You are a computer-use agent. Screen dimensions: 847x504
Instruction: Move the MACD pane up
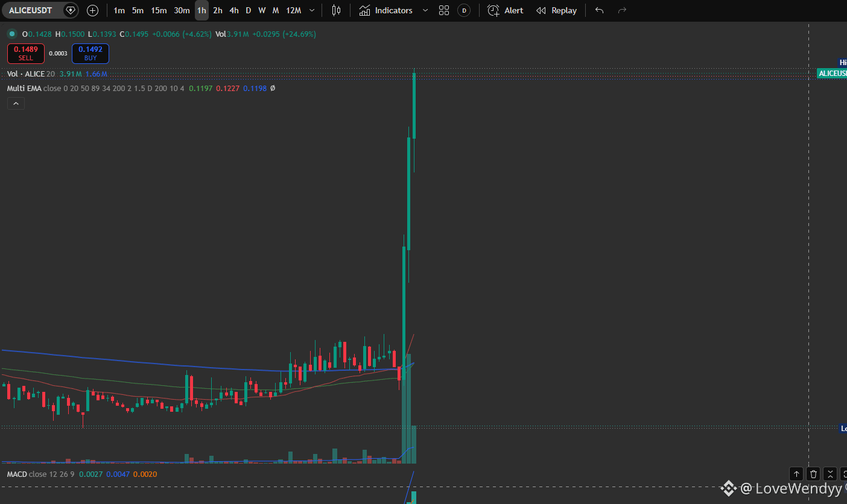[x=796, y=474]
